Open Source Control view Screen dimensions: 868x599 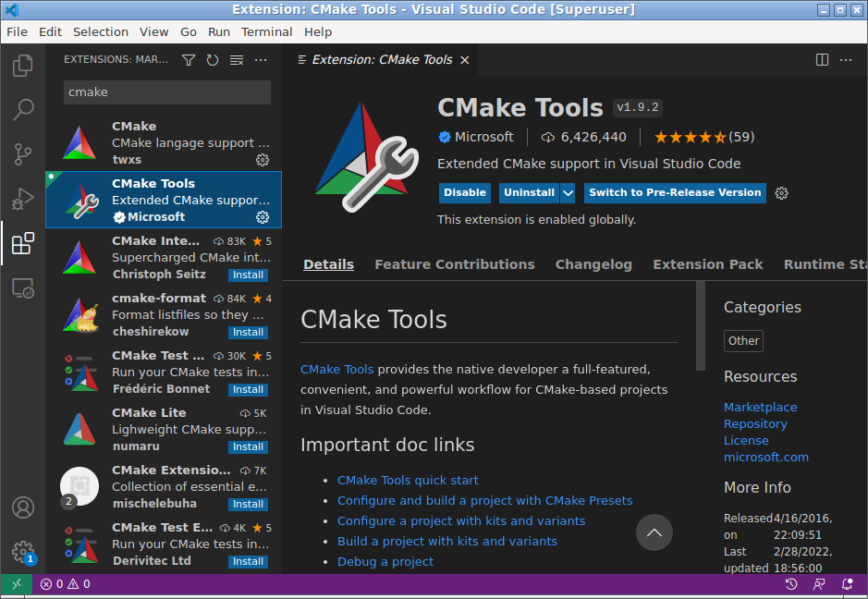point(23,153)
